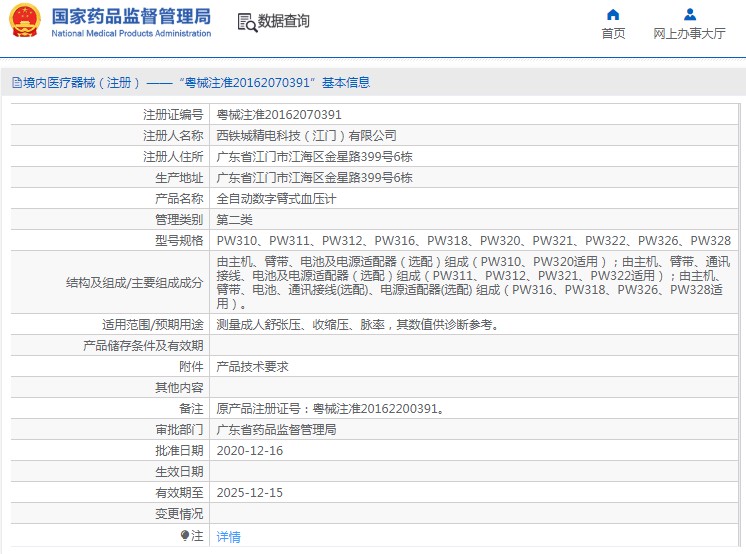Click the expiry date 2025-12-15
This screenshot has height=554, width=746.
[250, 492]
